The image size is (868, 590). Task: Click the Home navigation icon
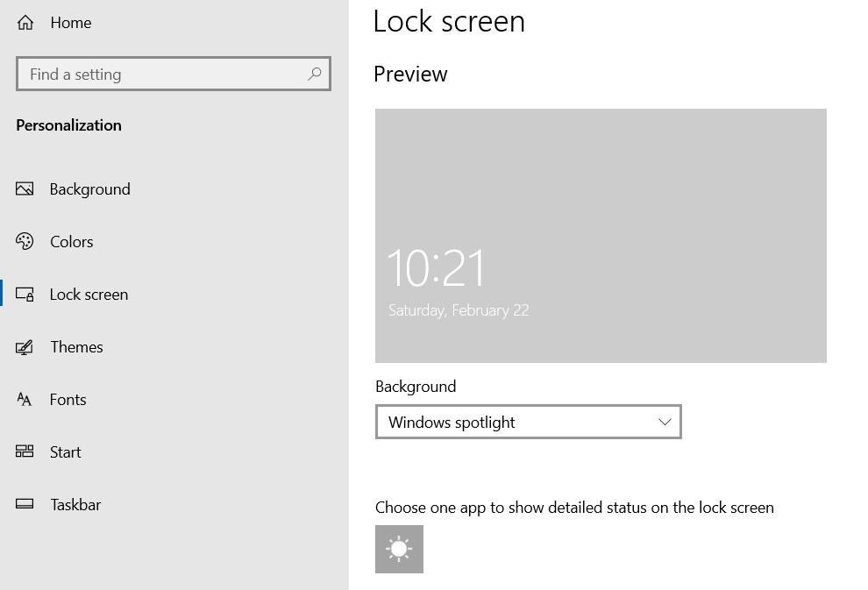(24, 22)
